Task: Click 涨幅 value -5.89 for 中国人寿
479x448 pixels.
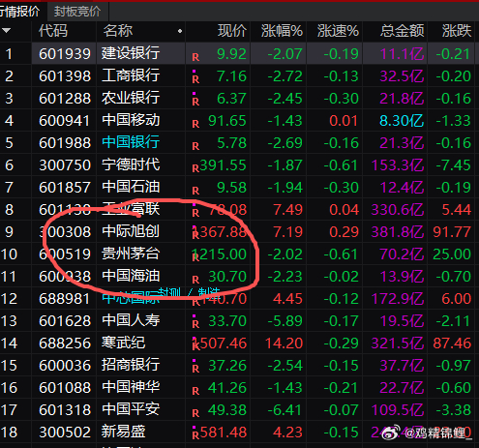Action: tap(285, 321)
